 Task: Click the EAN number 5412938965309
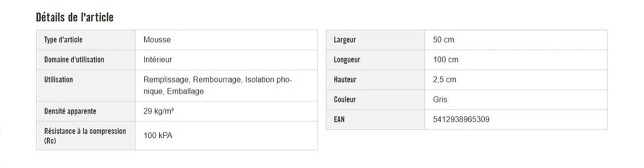coord(461,120)
